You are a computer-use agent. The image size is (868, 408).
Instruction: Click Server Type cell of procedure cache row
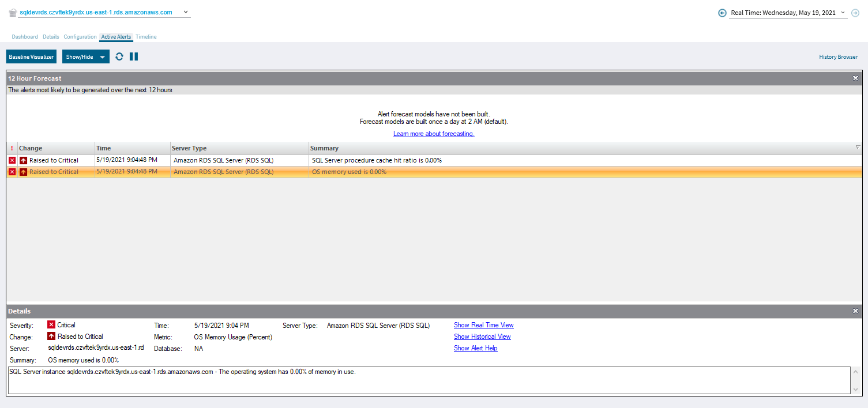(239, 160)
